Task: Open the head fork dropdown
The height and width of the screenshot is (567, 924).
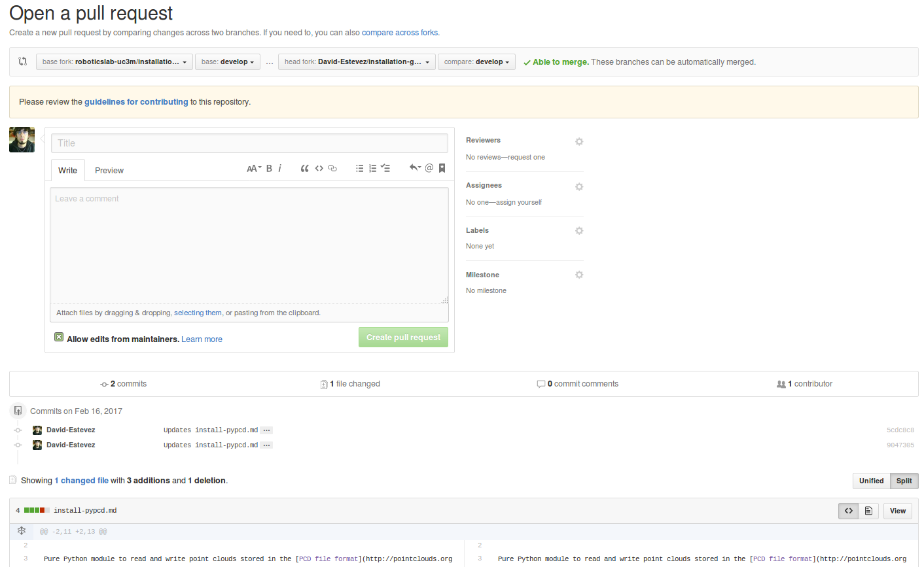Action: click(357, 62)
